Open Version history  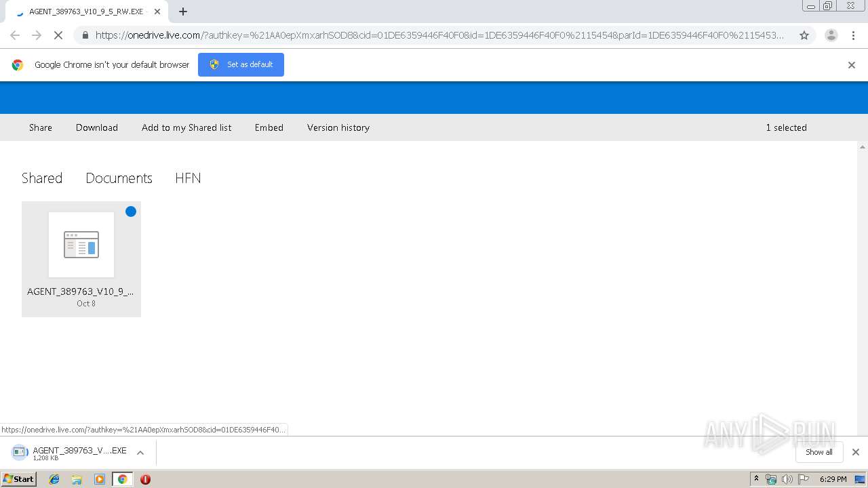pyautogui.click(x=338, y=127)
